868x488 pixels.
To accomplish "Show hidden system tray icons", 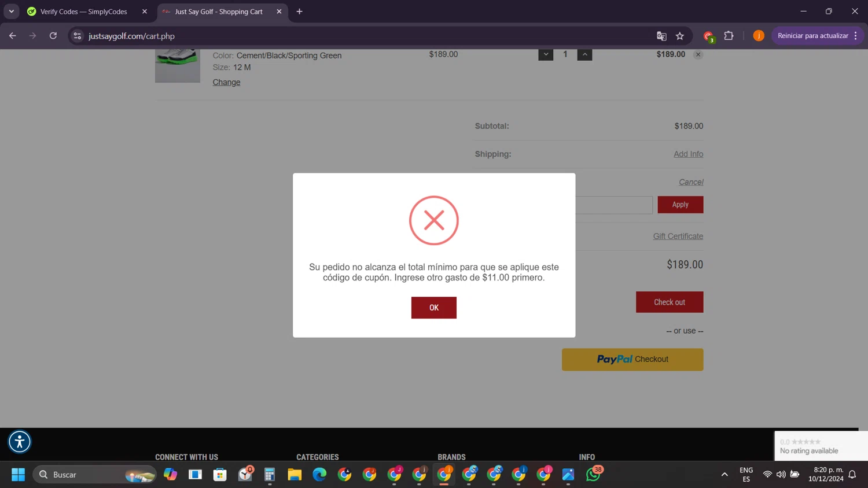I will [x=724, y=475].
